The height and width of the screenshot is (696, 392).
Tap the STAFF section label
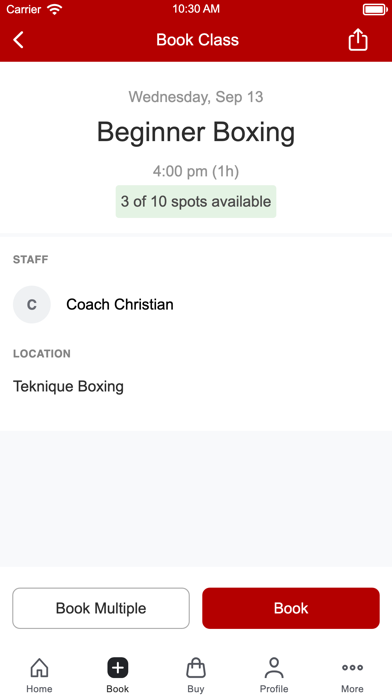coord(31,259)
